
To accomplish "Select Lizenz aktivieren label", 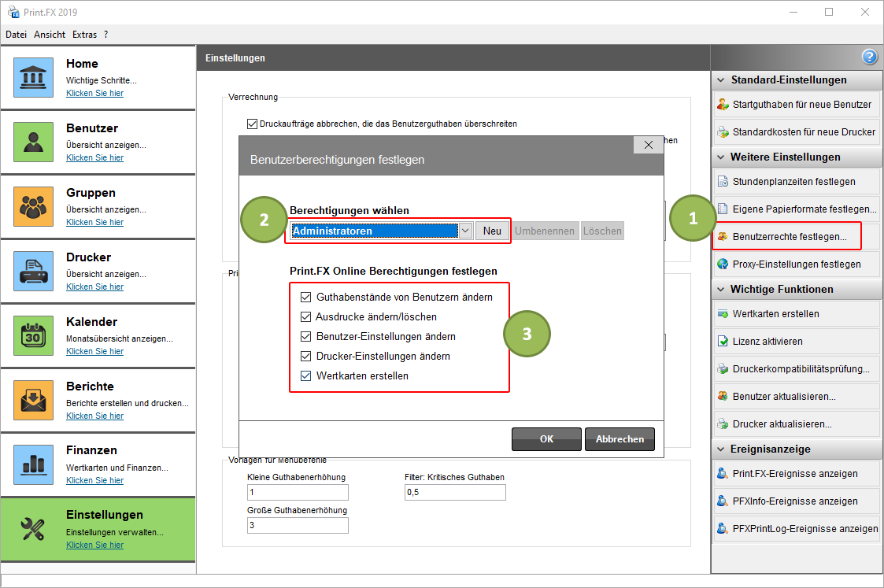I will (x=767, y=342).
